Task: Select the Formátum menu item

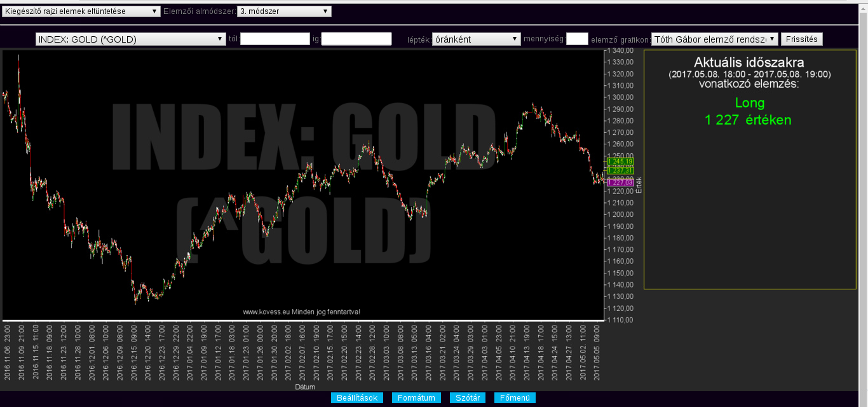Action: click(416, 398)
